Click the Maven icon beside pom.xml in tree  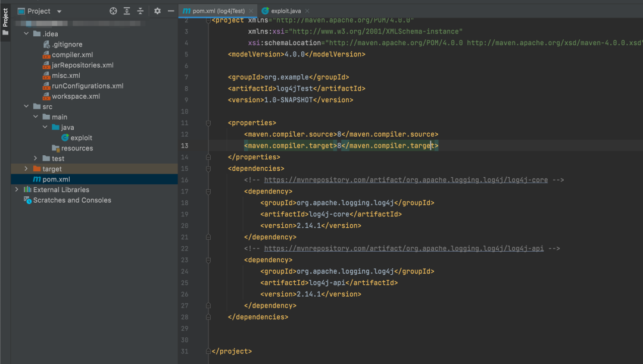[x=37, y=180]
